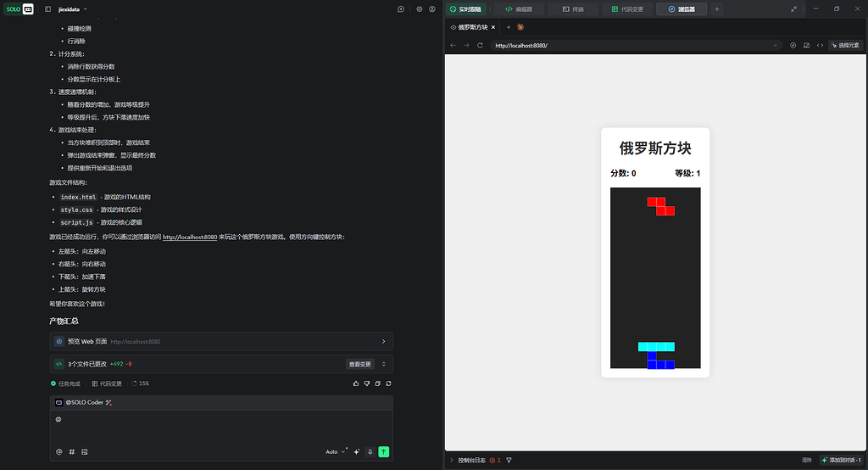The width and height of the screenshot is (868, 470).
Task: Click 添加到对话 add to chat button
Action: 842,460
